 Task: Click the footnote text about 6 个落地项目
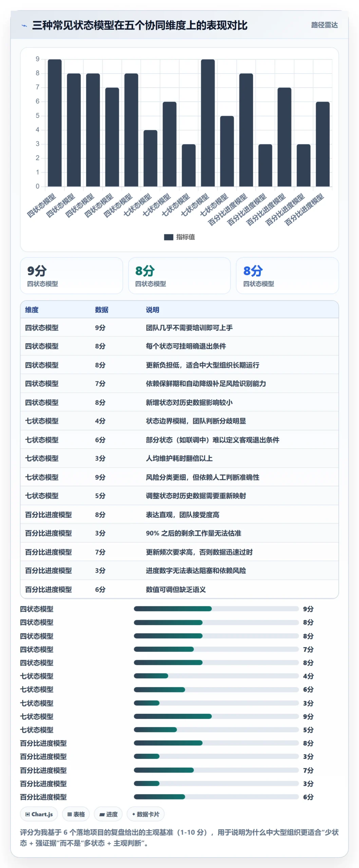179,837
